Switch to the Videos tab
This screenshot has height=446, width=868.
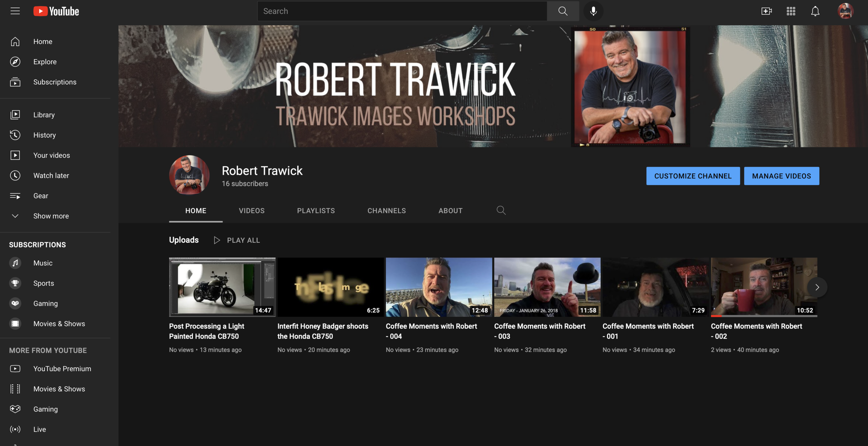pos(251,211)
